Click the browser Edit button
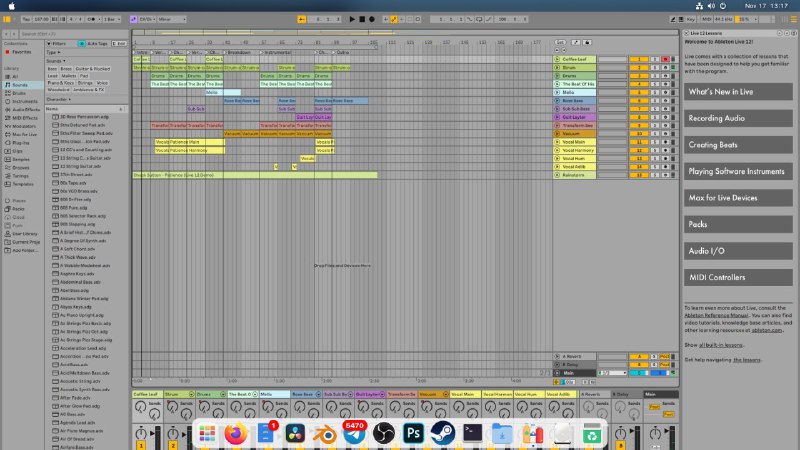800x450 pixels. click(x=119, y=44)
